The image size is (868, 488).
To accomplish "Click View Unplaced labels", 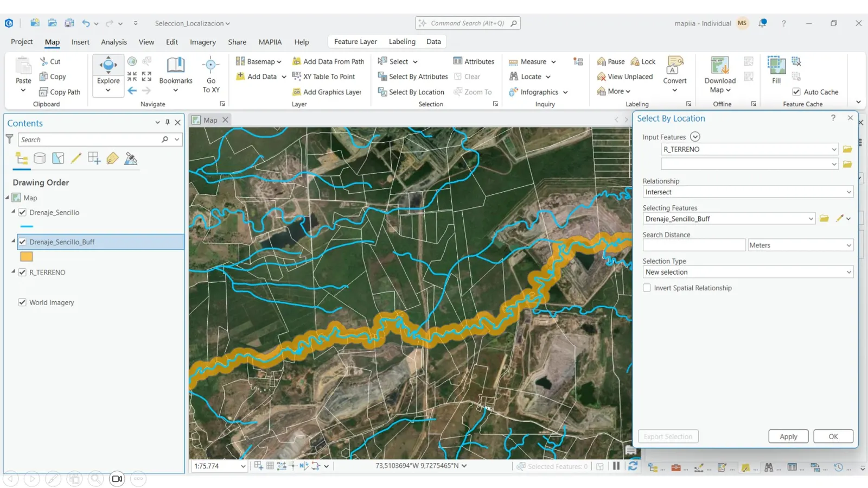I will [625, 77].
